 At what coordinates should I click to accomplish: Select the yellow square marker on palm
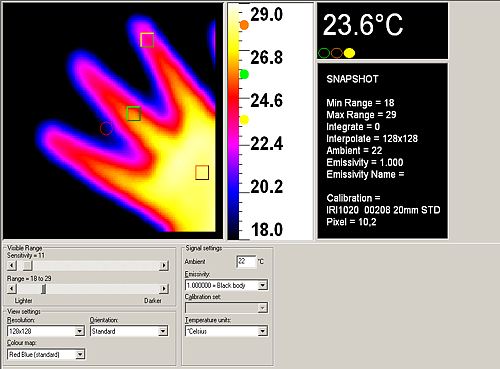tap(202, 173)
